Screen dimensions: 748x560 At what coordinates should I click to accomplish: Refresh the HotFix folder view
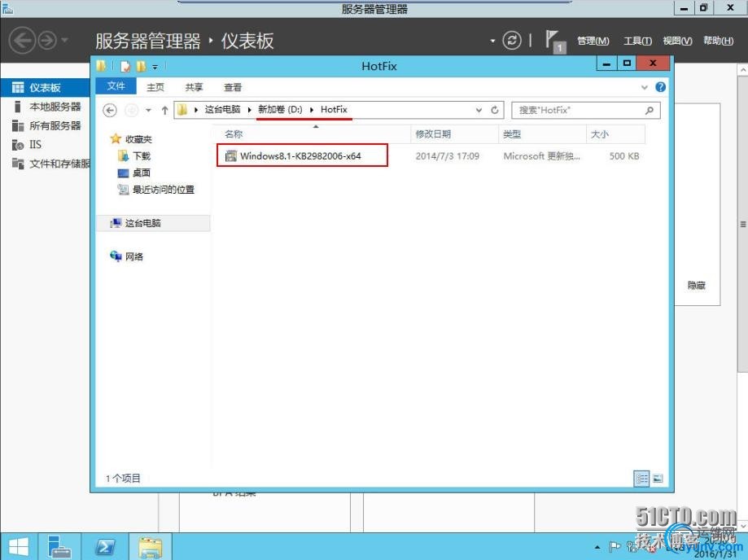tap(495, 110)
